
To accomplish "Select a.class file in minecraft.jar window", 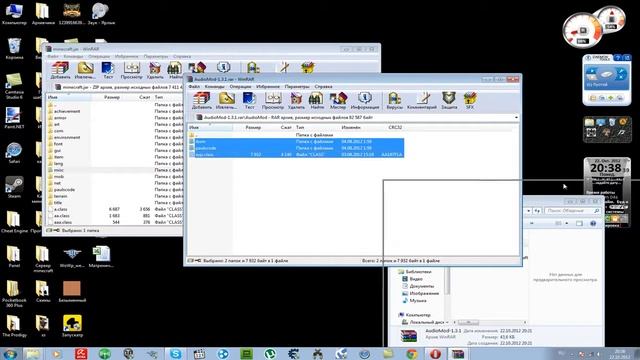I will [x=60, y=209].
